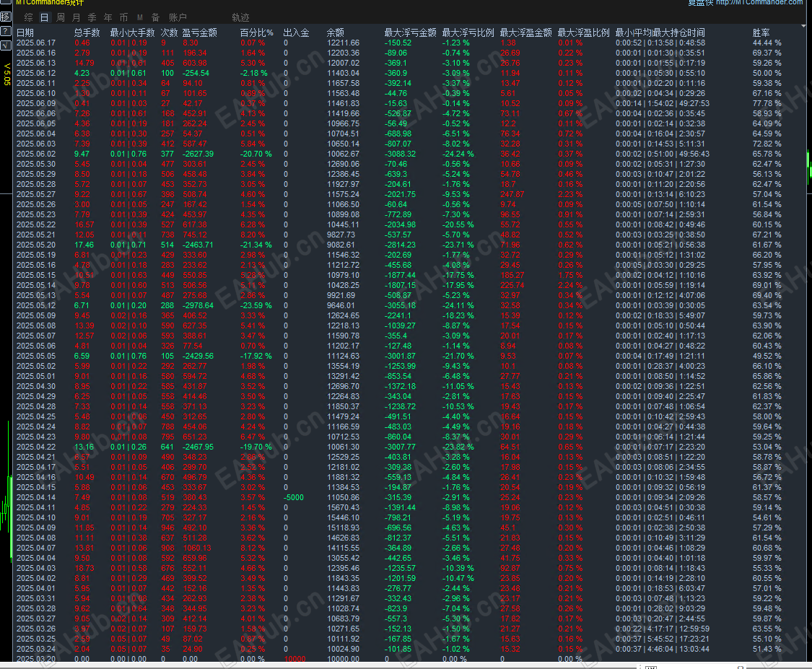Viewport: 812px width, 669px height.
Task: Click the 最大浮亏比例 column header
Action: 468,32
